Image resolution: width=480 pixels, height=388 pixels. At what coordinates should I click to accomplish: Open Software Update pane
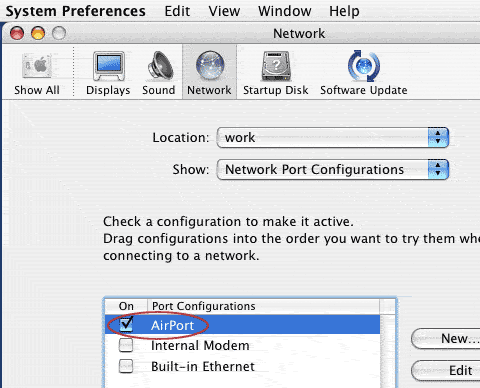click(364, 74)
